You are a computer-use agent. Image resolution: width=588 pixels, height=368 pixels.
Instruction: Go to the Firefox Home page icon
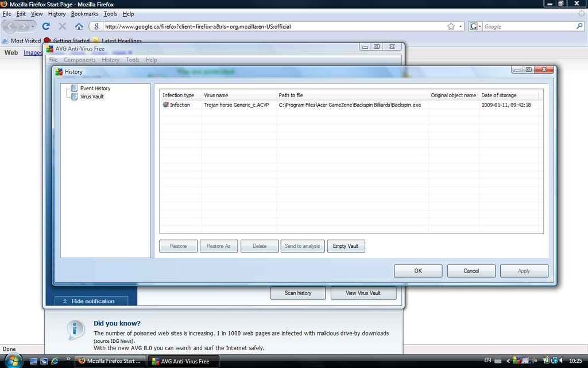79,26
